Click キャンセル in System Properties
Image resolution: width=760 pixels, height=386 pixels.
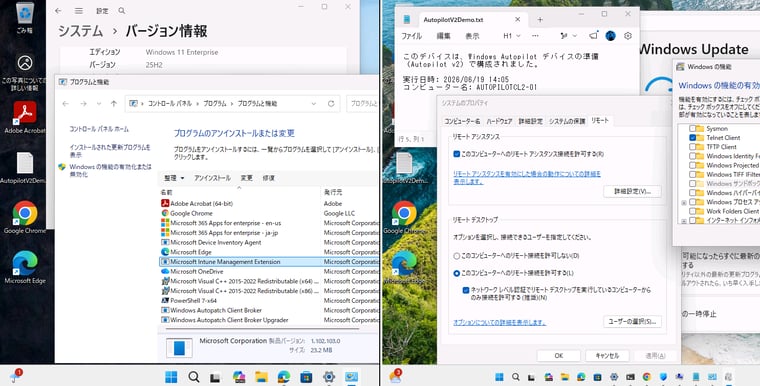click(607, 356)
